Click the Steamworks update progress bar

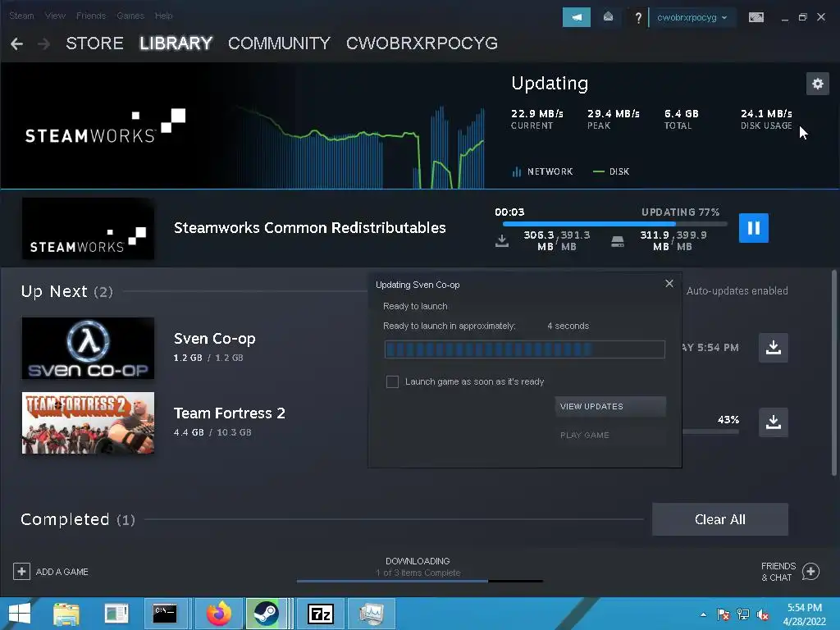pos(614,224)
